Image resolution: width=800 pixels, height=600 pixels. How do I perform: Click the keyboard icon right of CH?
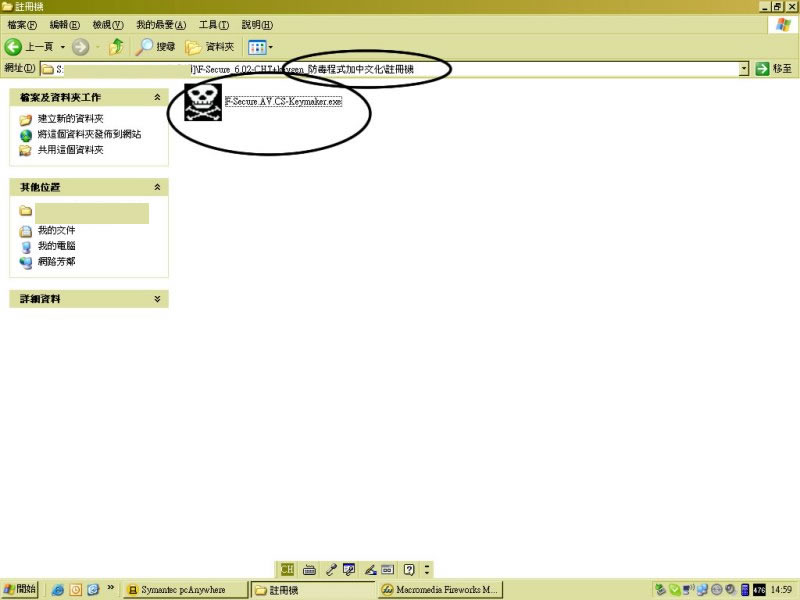pos(309,569)
